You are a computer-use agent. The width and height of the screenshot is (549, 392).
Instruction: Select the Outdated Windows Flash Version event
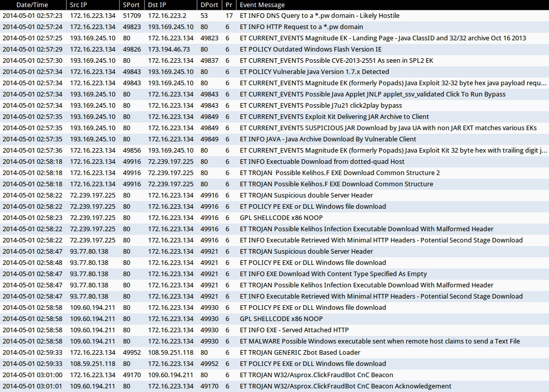(310, 50)
